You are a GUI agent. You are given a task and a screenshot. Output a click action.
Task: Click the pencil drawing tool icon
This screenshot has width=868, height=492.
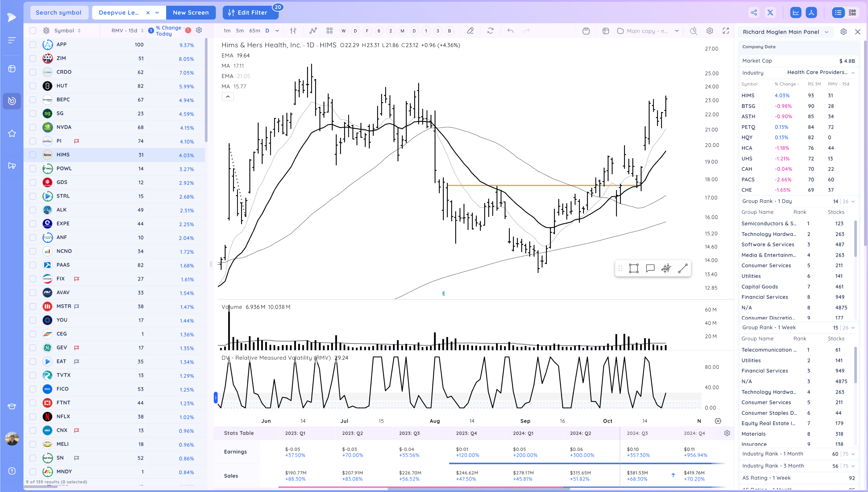[x=470, y=31]
